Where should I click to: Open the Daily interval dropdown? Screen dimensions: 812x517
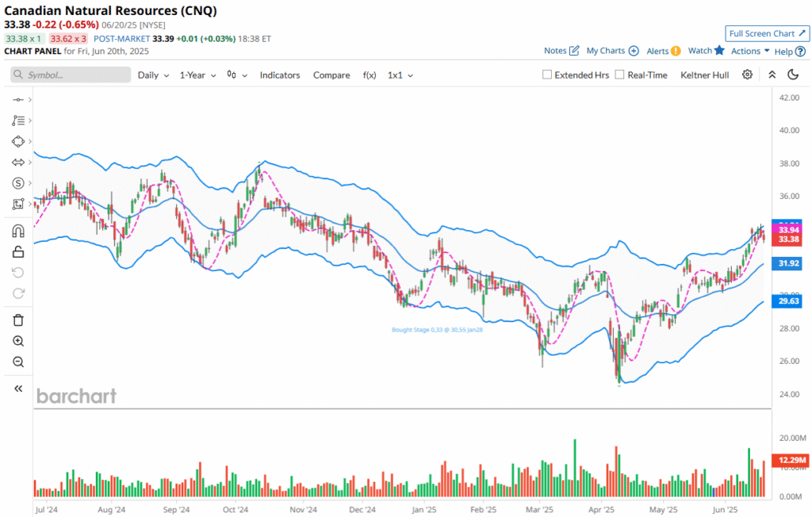[x=153, y=75]
